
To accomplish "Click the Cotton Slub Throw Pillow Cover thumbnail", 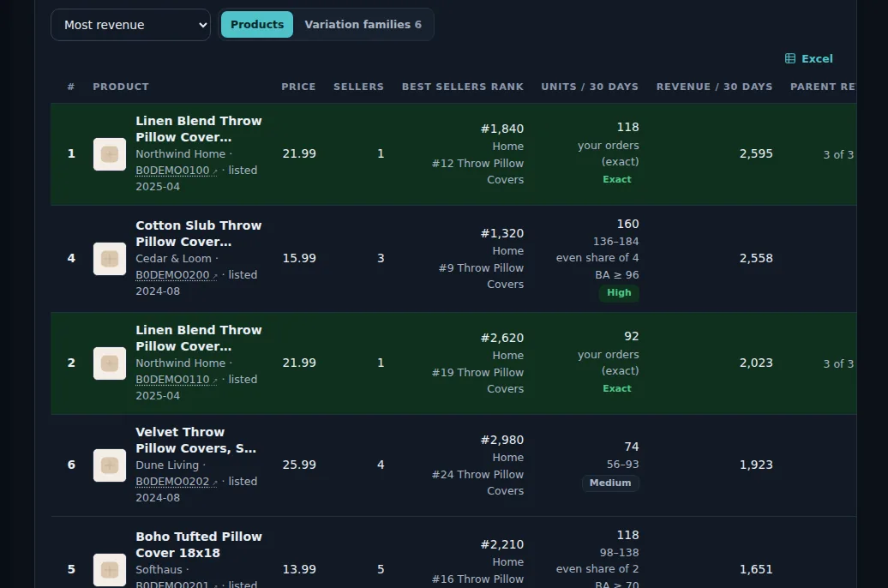I will coord(110,259).
